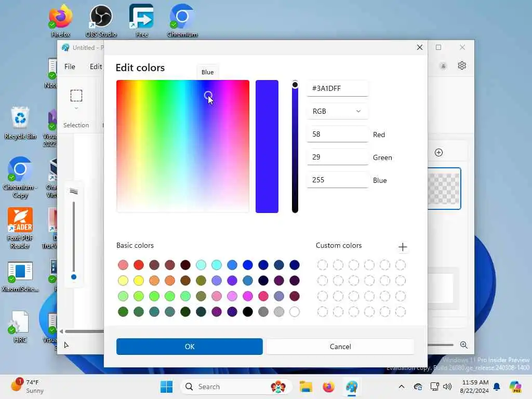Open Paint settings gear icon
Viewport: 532px width, 399px height.
[x=462, y=65]
